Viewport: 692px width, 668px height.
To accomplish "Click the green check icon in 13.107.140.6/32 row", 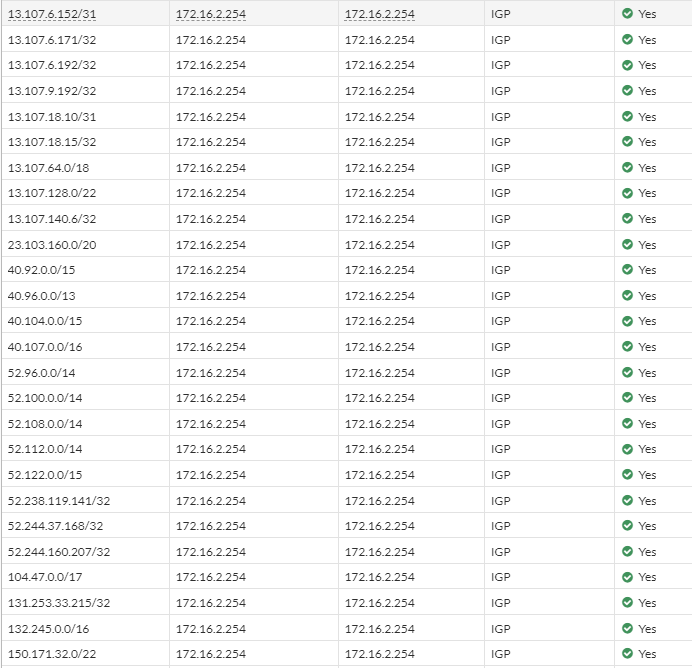I will click(627, 219).
